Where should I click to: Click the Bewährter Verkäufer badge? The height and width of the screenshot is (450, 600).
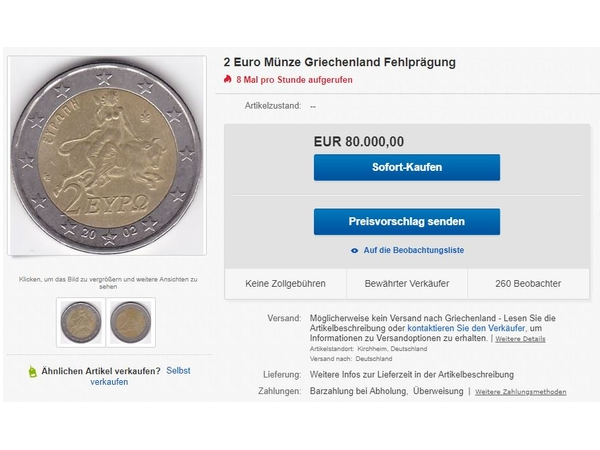click(406, 283)
